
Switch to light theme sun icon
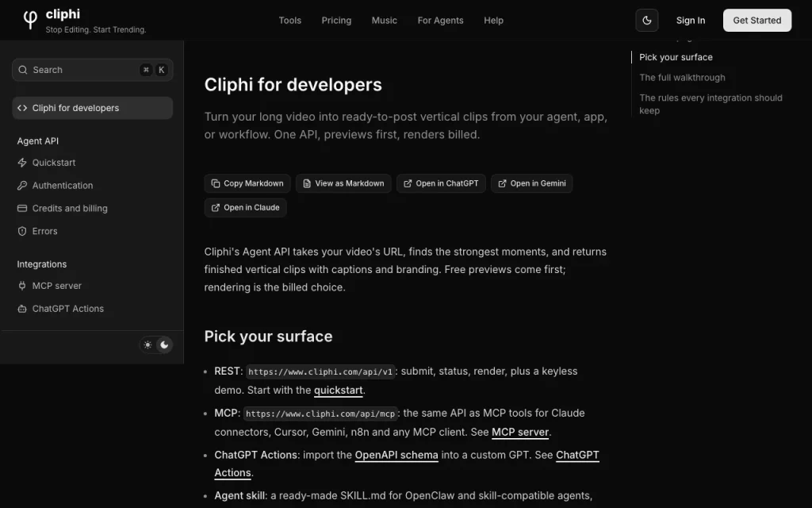click(x=148, y=344)
